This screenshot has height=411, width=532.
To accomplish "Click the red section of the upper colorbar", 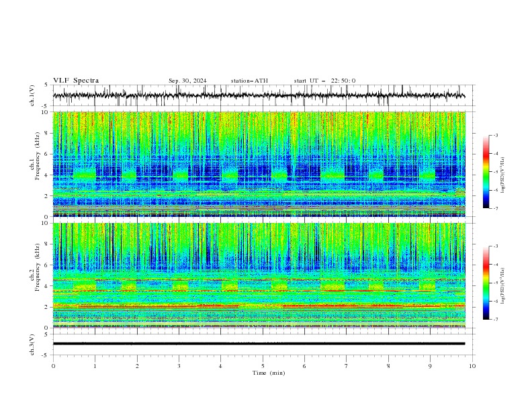I will [486, 154].
